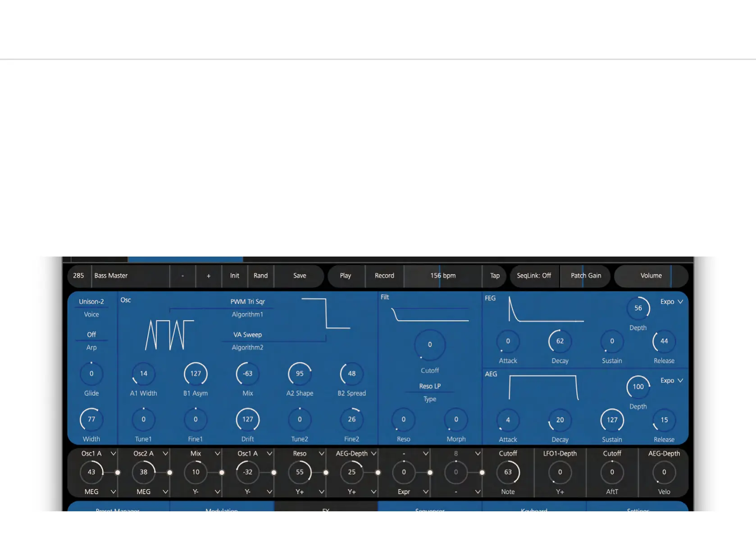756x537 pixels.
Task: Save the current patch
Action: pos(300,275)
